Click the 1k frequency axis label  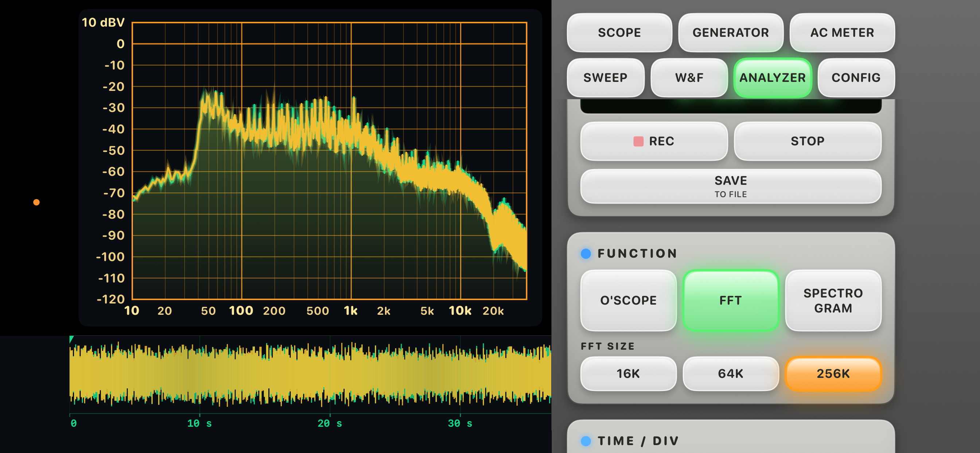(350, 311)
